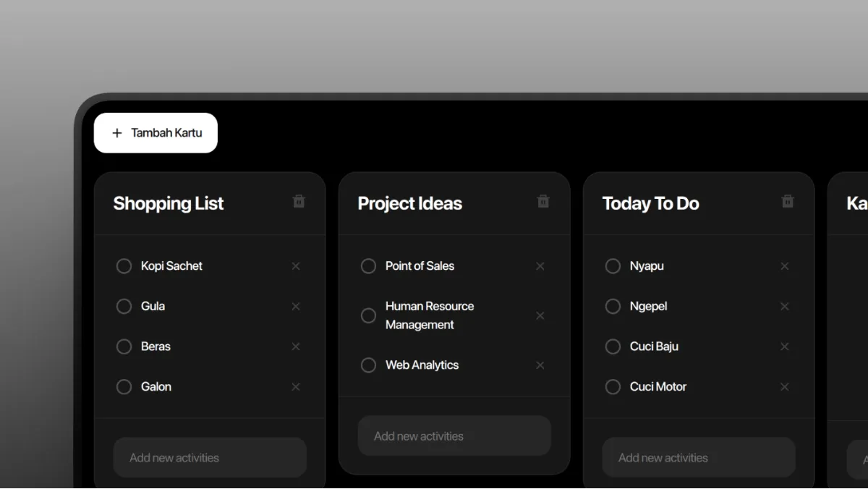Mark Galon as completed

[124, 387]
